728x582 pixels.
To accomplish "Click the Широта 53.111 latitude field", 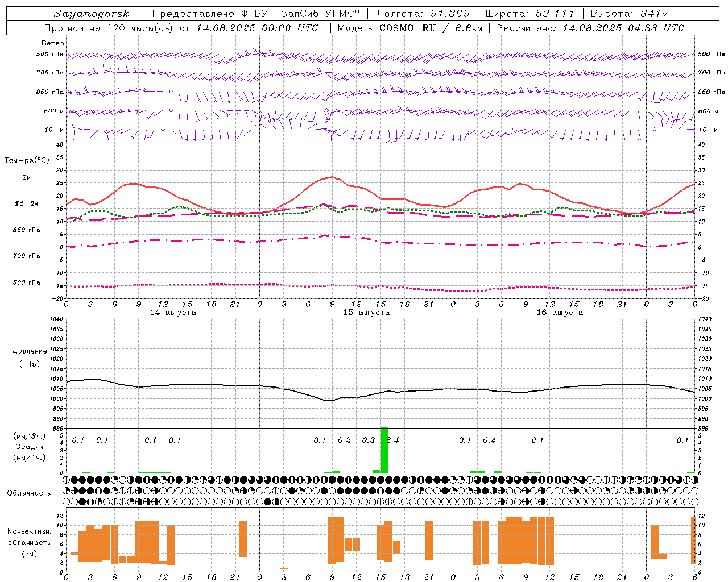I will click(x=530, y=14).
